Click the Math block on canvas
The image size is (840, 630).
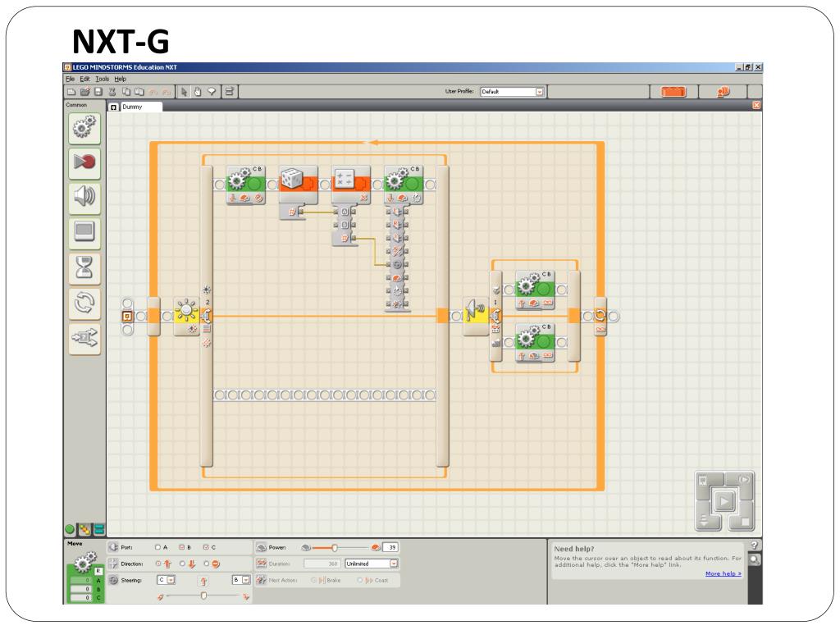pyautogui.click(x=351, y=185)
